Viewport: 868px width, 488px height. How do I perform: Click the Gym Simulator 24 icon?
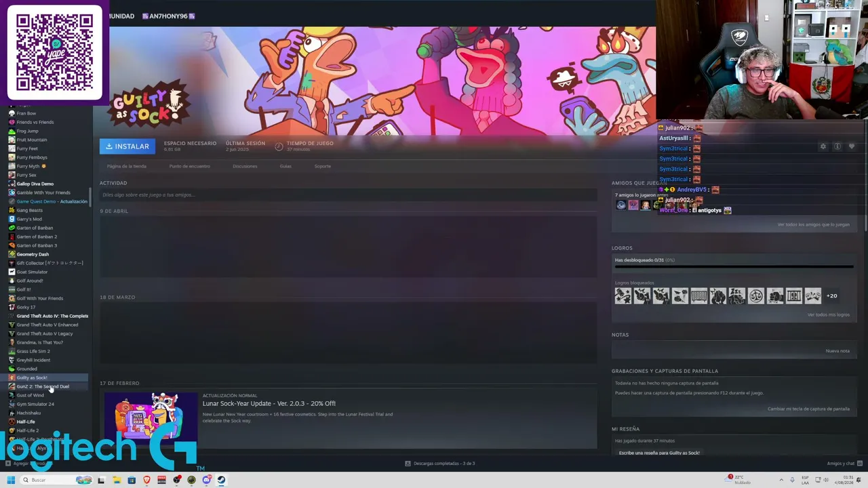tap(12, 404)
